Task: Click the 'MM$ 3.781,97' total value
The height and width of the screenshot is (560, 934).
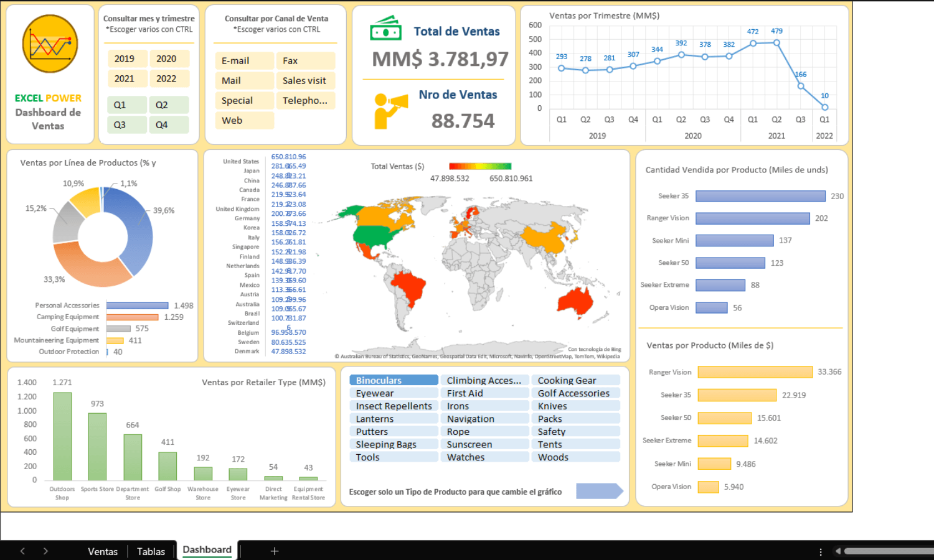Action: click(440, 59)
